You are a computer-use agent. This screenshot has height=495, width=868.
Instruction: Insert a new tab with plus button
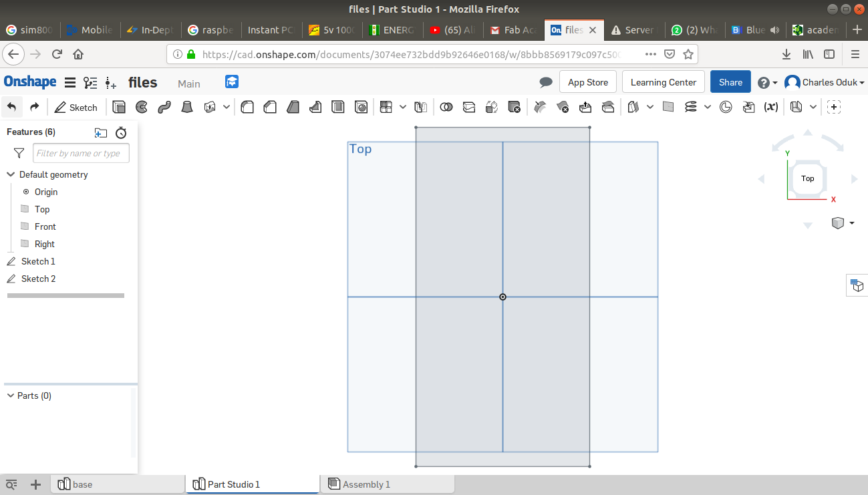tap(36, 484)
